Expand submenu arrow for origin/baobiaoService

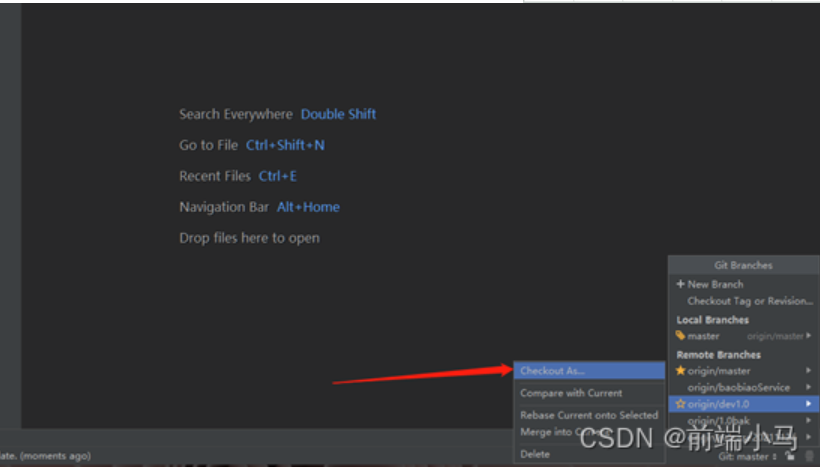click(808, 387)
